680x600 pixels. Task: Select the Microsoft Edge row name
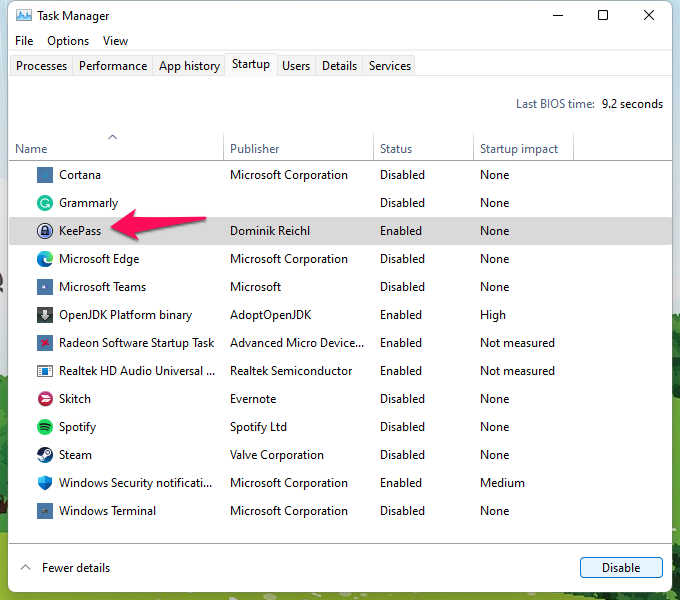[99, 259]
